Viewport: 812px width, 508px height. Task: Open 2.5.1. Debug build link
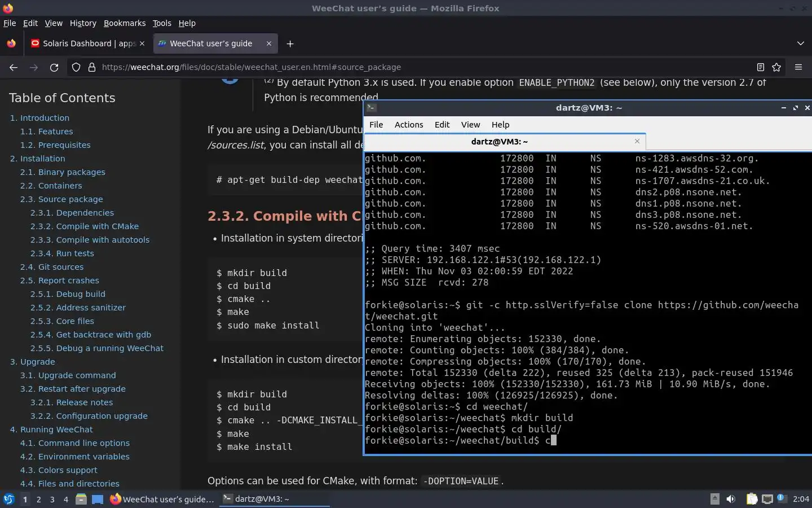coord(68,294)
